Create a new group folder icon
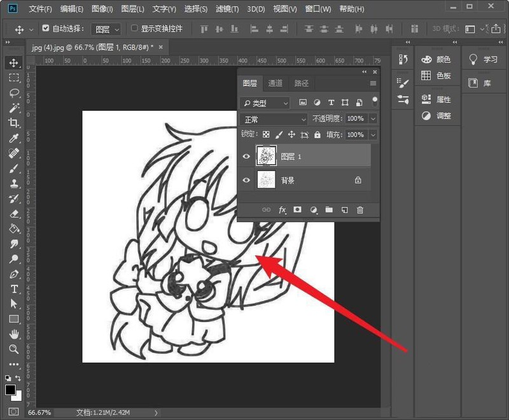Image resolution: width=509 pixels, height=420 pixels. [329, 210]
